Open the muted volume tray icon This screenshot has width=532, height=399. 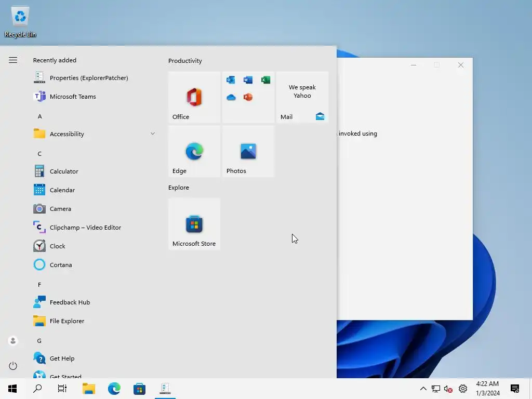click(x=448, y=389)
